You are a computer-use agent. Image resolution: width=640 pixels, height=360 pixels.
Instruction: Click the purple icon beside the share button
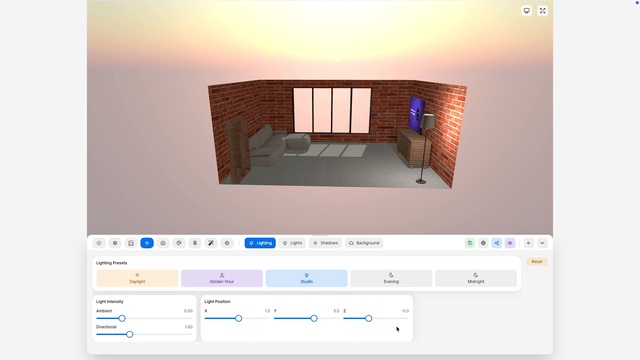coord(510,243)
